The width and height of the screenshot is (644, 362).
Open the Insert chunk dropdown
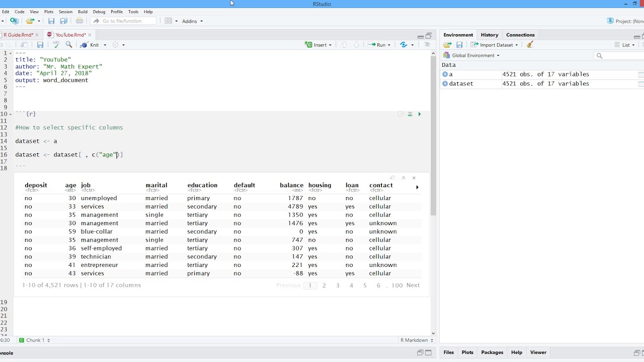[318, 45]
